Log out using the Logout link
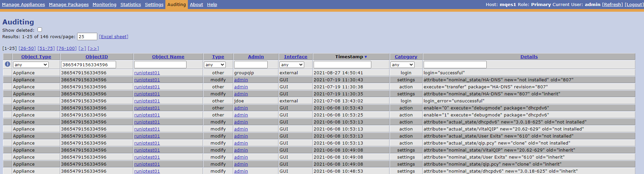Screen dimensions: 644x174 (634, 4)
